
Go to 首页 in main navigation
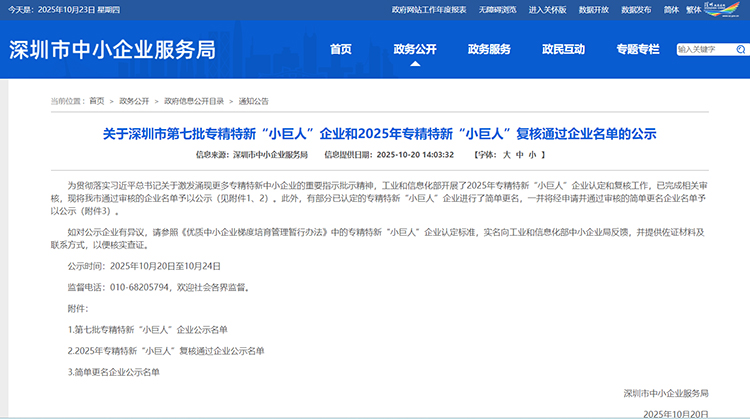click(341, 49)
